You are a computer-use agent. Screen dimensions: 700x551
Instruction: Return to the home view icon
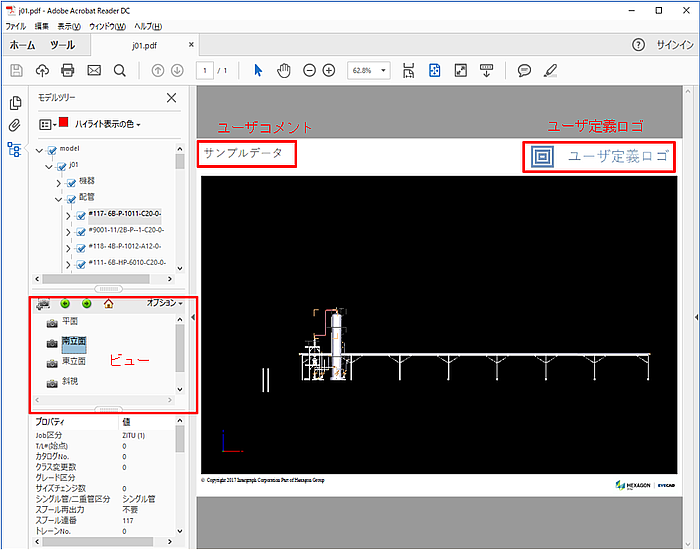[108, 304]
